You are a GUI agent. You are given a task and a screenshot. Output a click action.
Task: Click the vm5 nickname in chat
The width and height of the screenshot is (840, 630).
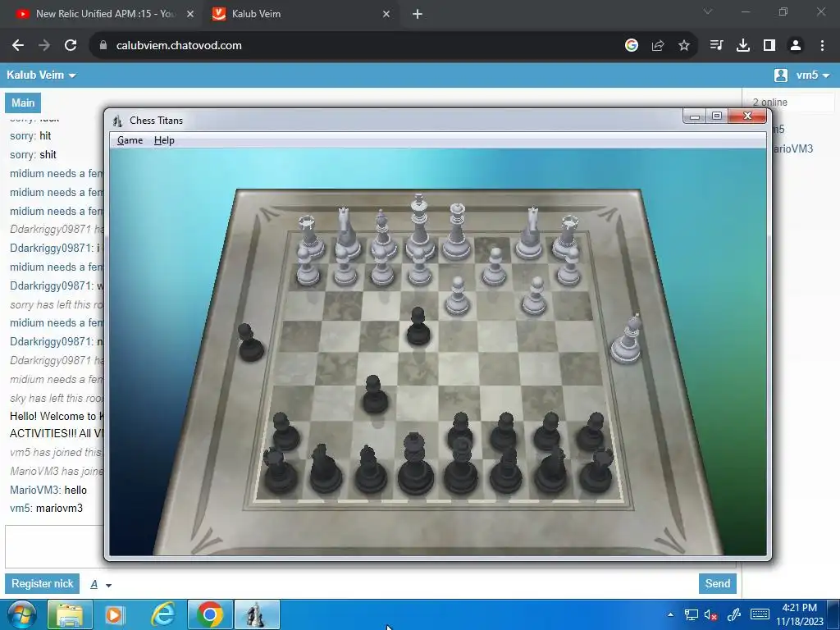coord(21,508)
